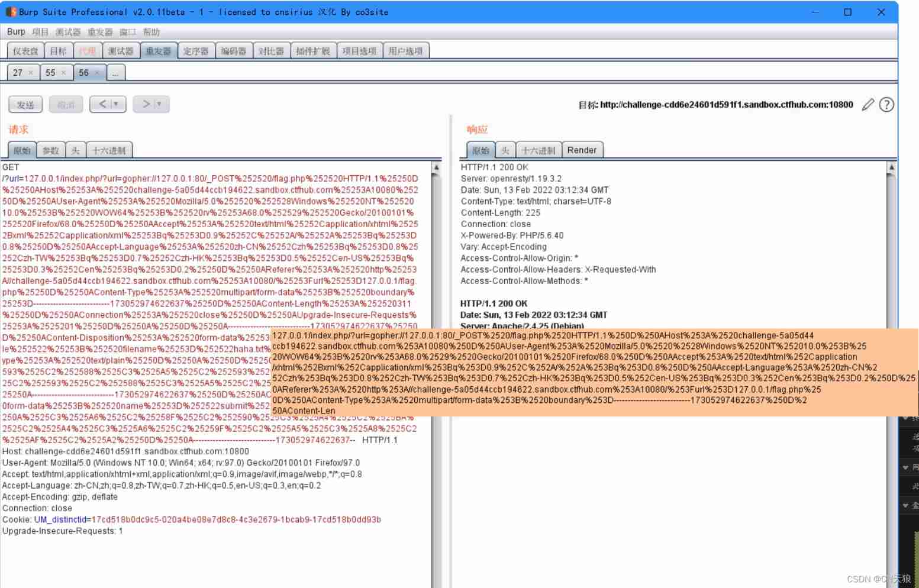Click the X-Powered-By: PHP/5.6.40 line
Viewport: 919px width, 588px height.
click(x=512, y=235)
